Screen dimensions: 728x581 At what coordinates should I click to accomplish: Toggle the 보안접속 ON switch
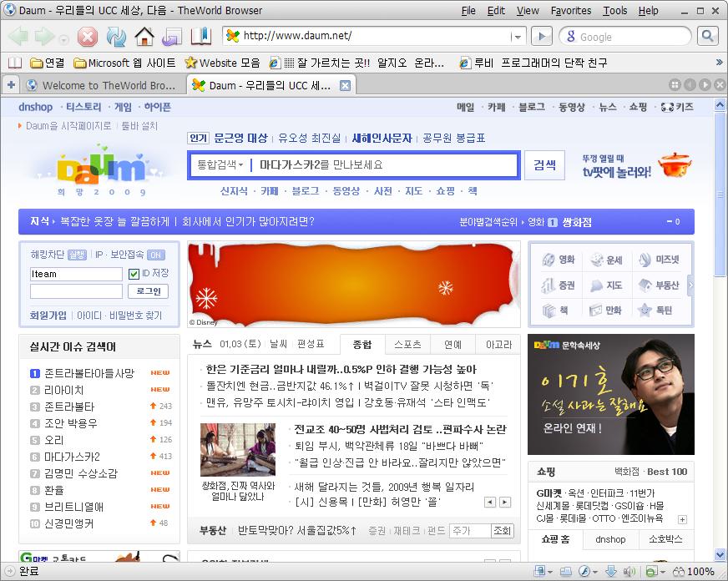(x=156, y=255)
